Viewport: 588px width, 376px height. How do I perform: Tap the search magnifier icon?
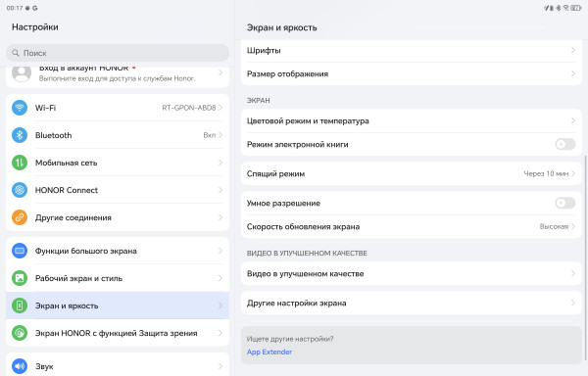[16, 53]
